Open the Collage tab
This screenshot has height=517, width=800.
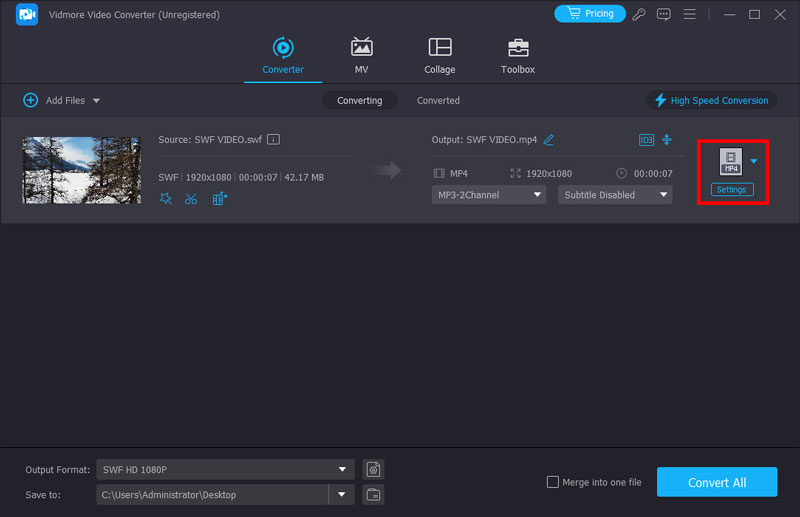point(439,56)
